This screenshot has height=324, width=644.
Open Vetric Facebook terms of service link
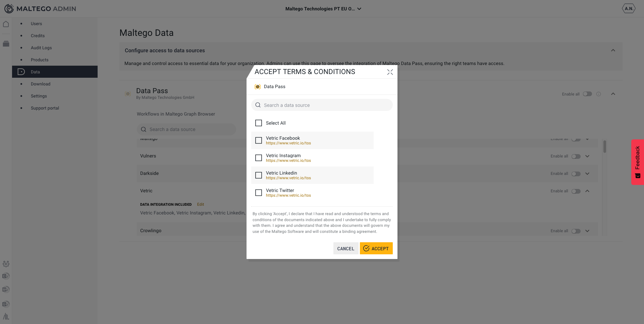pos(288,143)
